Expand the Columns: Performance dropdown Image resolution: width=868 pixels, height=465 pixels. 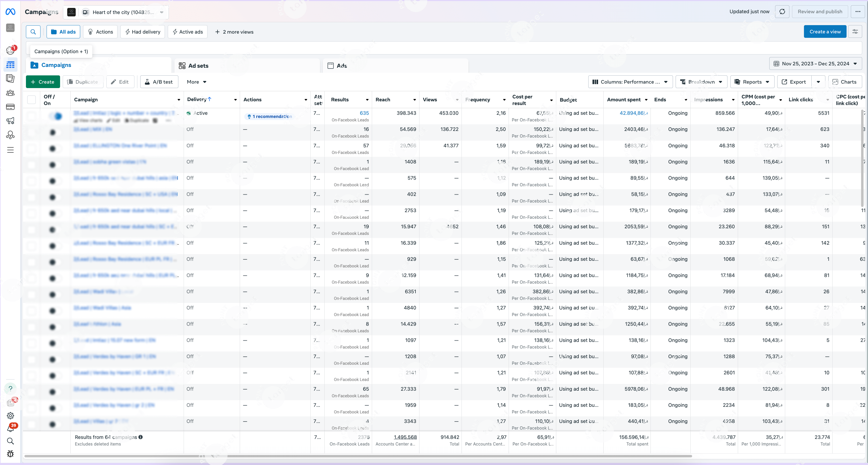coord(630,82)
